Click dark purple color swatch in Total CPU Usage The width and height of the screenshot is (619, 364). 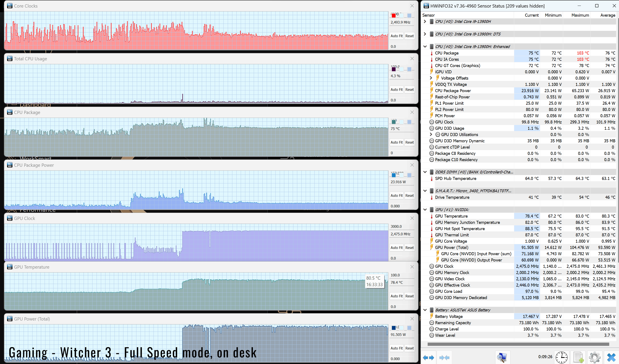click(394, 69)
